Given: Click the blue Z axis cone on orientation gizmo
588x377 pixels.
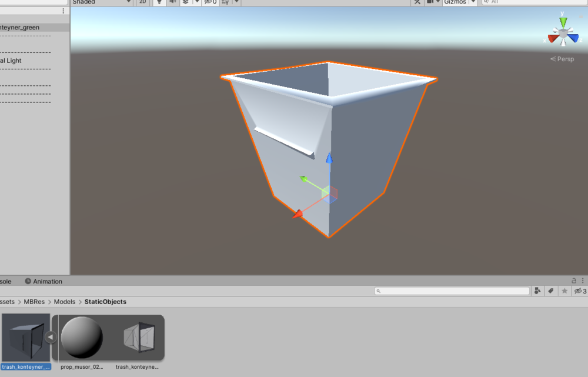Looking at the screenshot, I should tap(573, 38).
